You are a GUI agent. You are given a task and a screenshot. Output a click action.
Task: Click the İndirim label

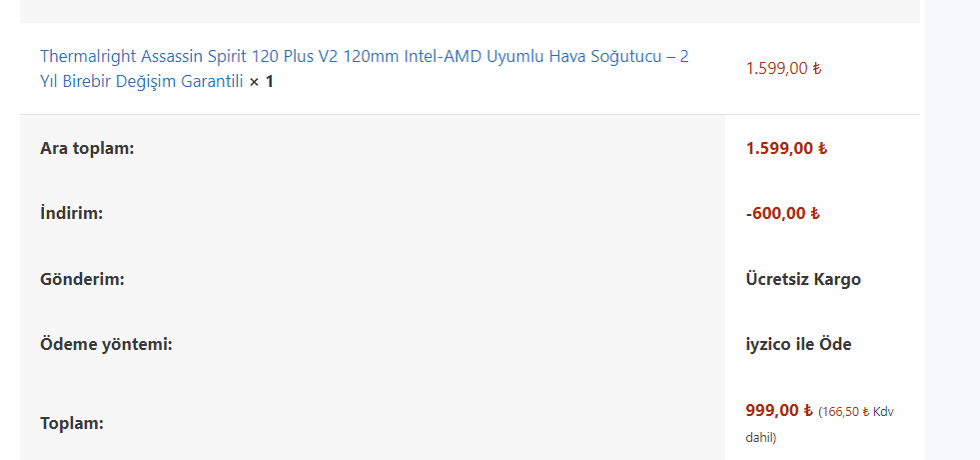[x=72, y=214]
